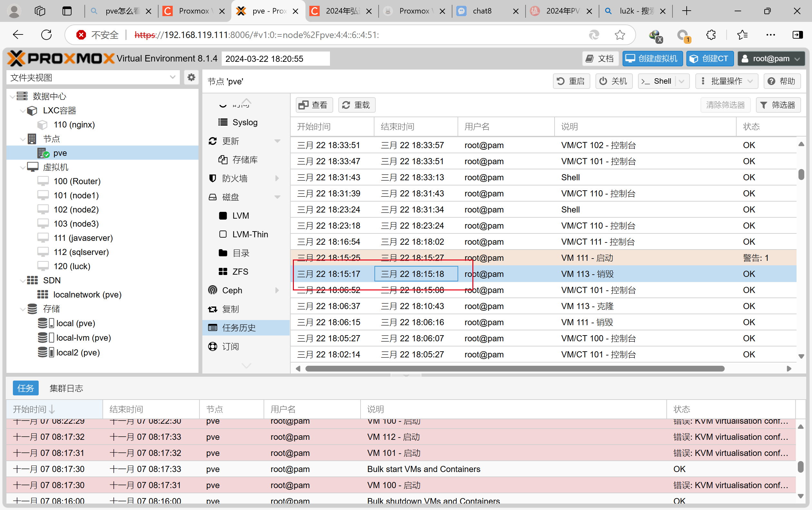Open the tree view settings gear
812x510 pixels.
tap(191, 78)
